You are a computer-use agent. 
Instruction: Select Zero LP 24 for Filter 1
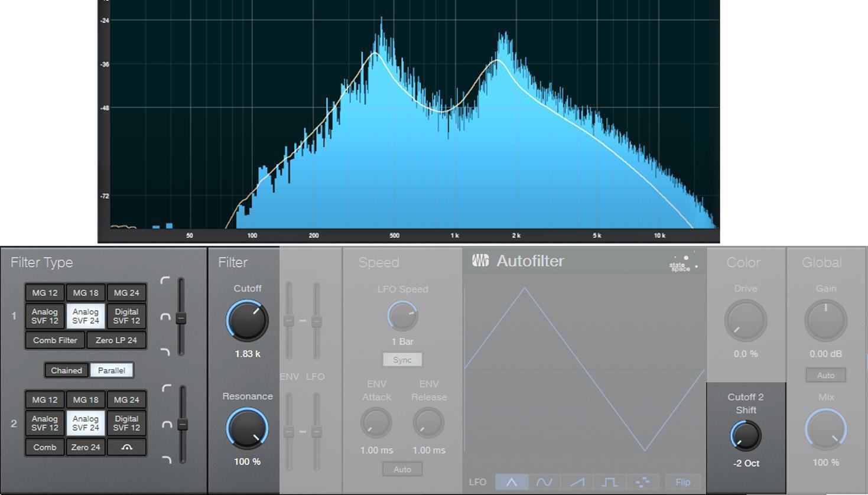tap(116, 340)
